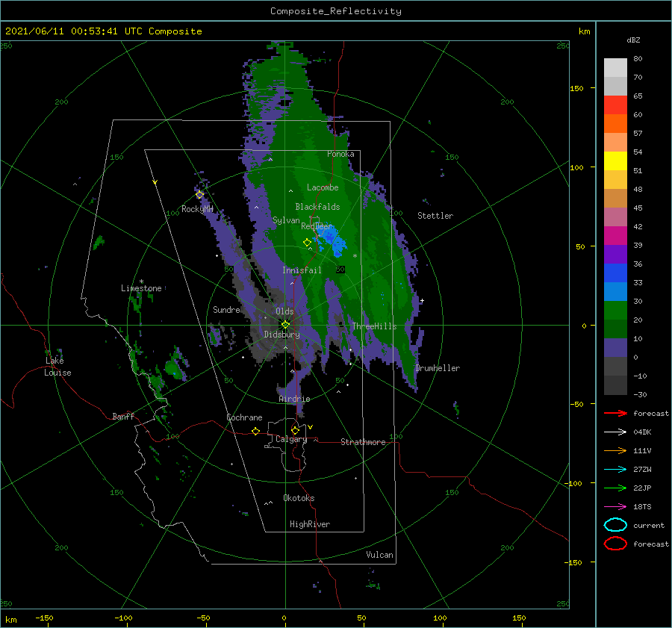Click the yellow radar-site diamond at the map center
The height and width of the screenshot is (628, 672).
(285, 325)
